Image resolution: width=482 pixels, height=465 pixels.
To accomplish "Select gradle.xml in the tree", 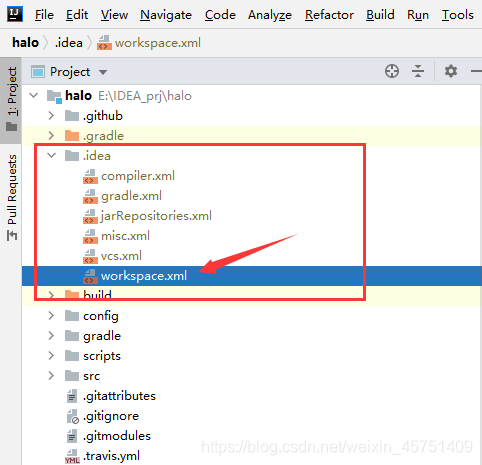I will click(x=252, y=196).
